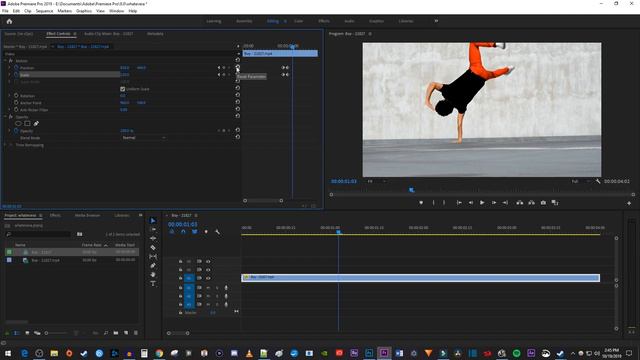Add marker in the timeline header
This screenshot has width=640, height=360.
(x=206, y=232)
